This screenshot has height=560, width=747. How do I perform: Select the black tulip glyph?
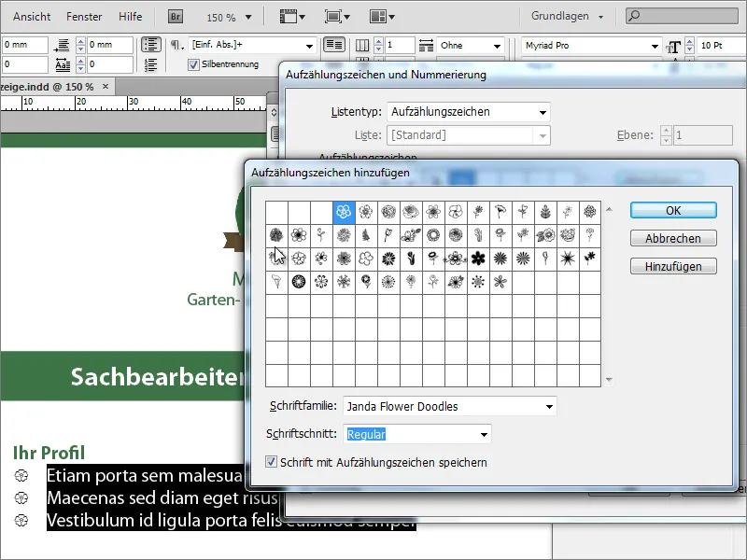click(x=411, y=259)
